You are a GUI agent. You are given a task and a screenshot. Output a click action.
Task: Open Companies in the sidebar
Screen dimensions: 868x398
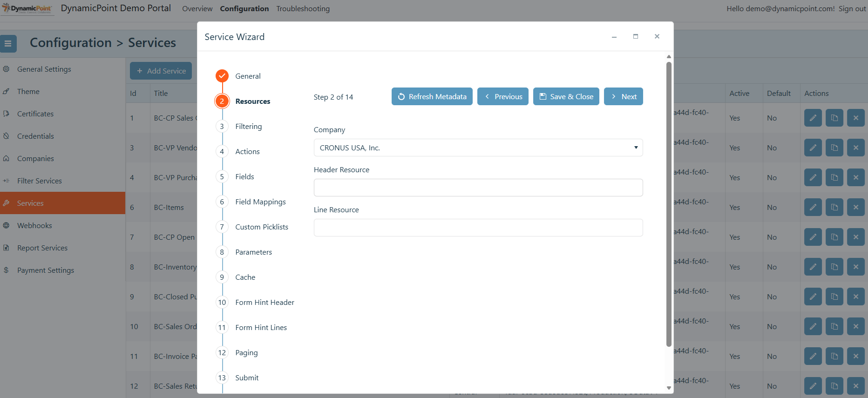[x=35, y=158]
